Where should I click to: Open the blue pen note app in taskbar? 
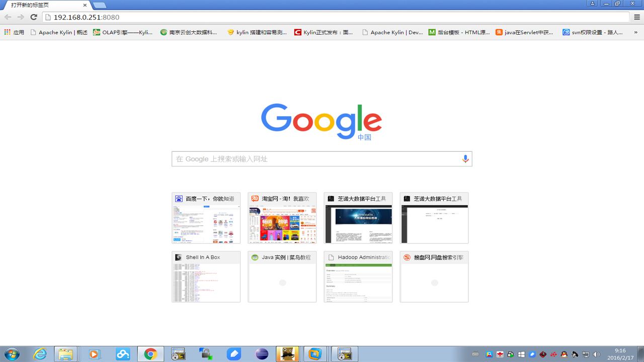coord(234,354)
